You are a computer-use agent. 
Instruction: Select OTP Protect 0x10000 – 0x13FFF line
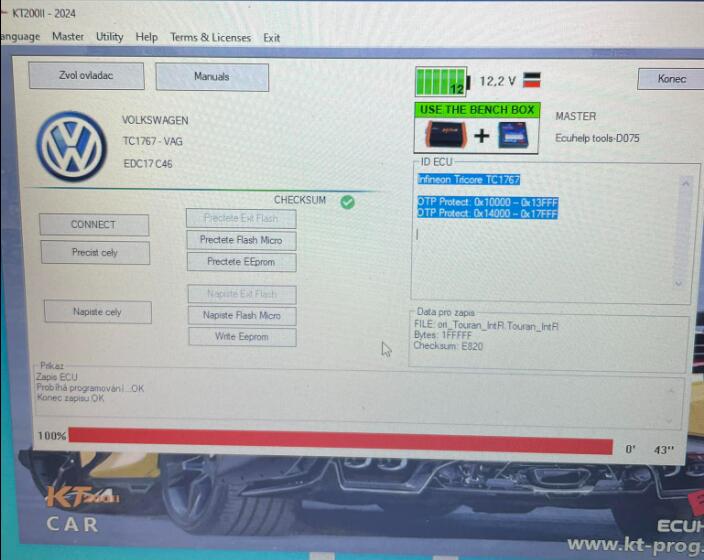click(488, 202)
